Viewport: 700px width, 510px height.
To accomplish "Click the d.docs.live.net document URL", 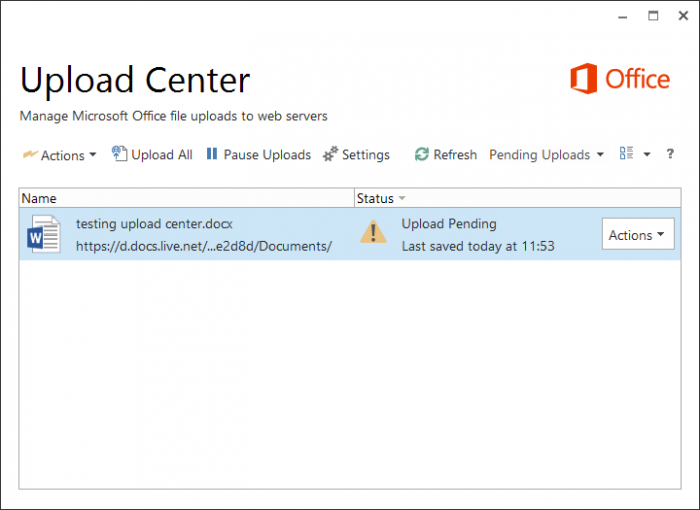I will click(x=204, y=245).
